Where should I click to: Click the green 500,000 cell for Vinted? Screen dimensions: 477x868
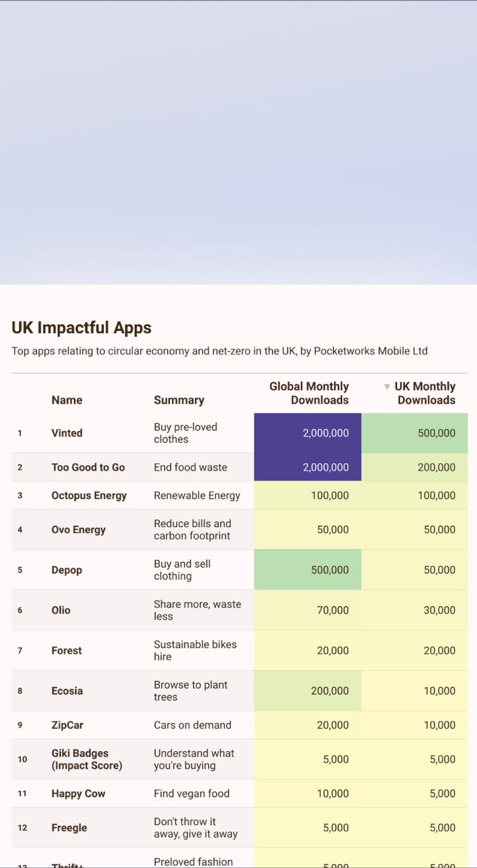click(x=414, y=433)
